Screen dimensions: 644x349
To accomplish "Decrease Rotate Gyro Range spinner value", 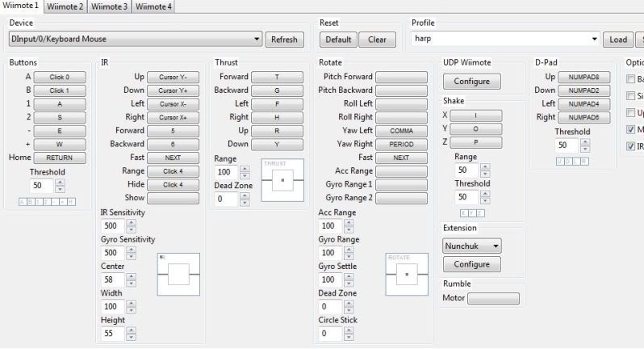I will pos(349,257).
